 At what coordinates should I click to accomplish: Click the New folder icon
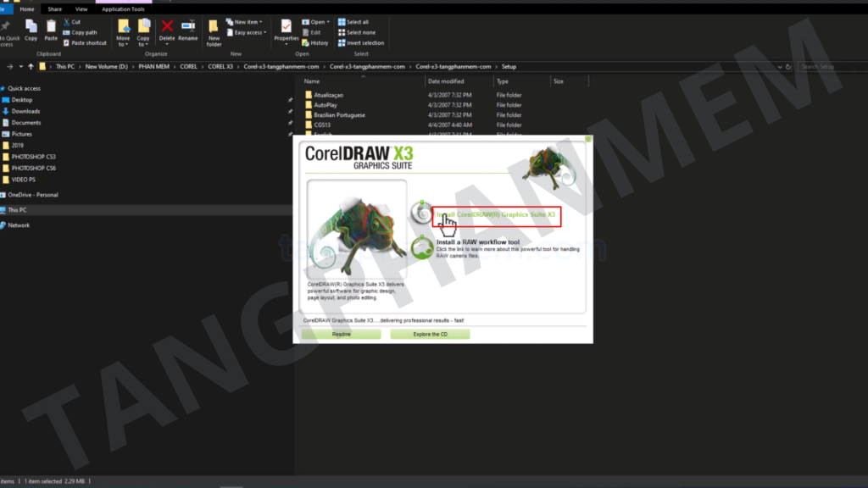(x=214, y=29)
